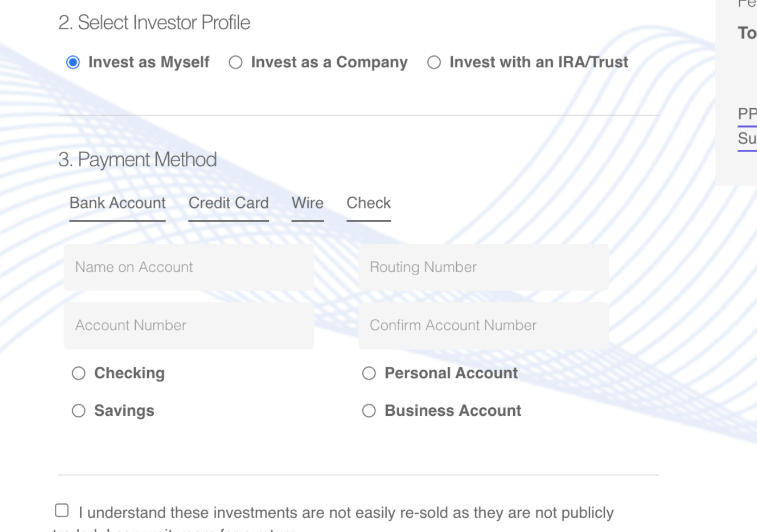Click the partially visible Su link in sidebar
This screenshot has width=757, height=532.
[x=747, y=140]
